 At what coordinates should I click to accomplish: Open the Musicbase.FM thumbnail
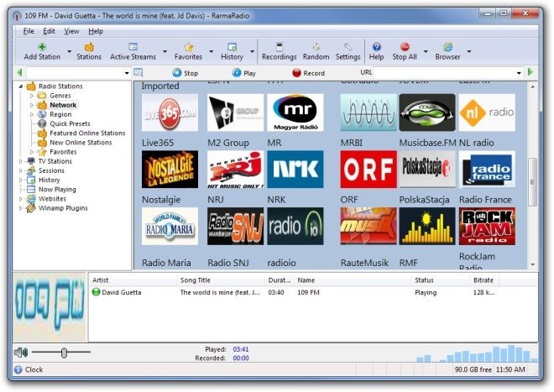pos(427,112)
